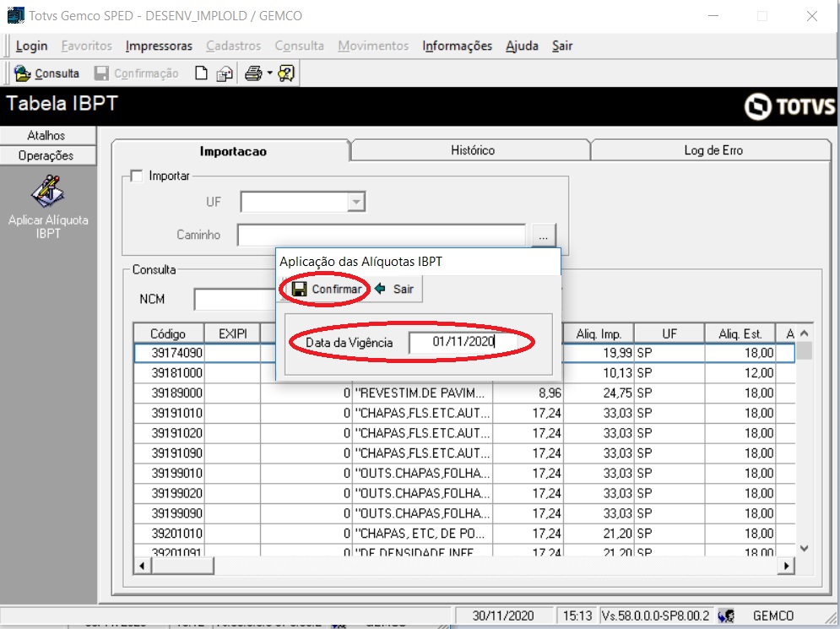Image resolution: width=840 pixels, height=629 pixels.
Task: Select row with code 39189000
Action: pos(464,393)
